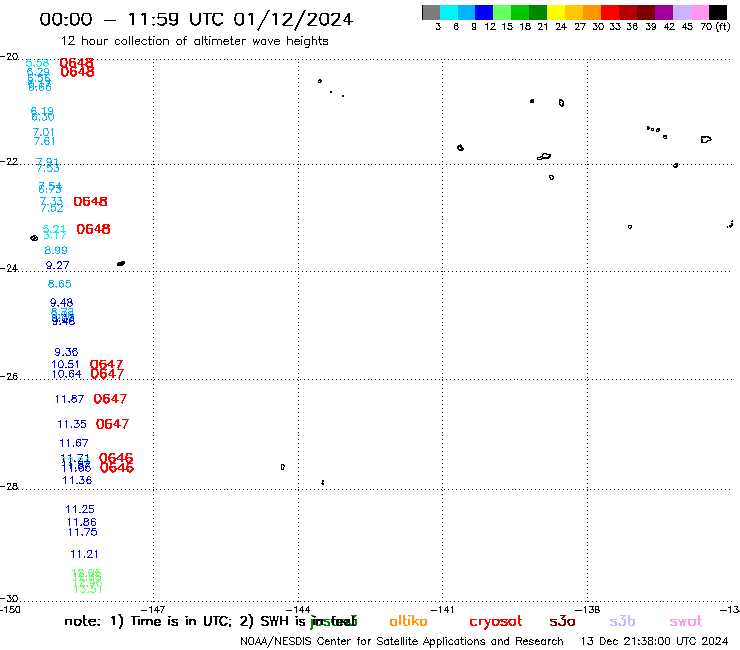The image size is (740, 650).
Task: Click the purple swatch in the legend
Action: point(664,12)
